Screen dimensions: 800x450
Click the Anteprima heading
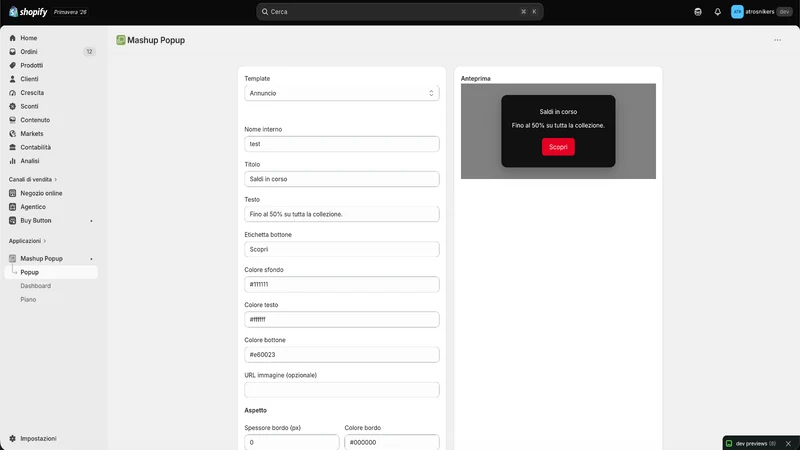(476, 79)
